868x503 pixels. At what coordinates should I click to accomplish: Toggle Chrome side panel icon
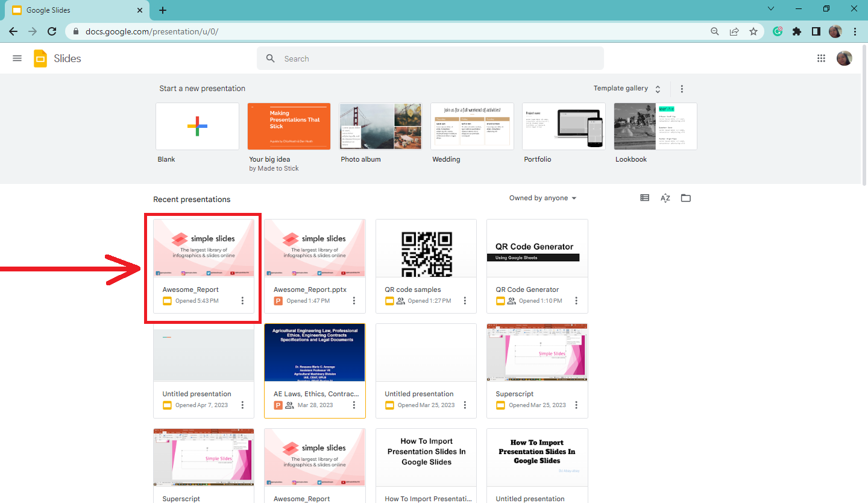pos(816,31)
